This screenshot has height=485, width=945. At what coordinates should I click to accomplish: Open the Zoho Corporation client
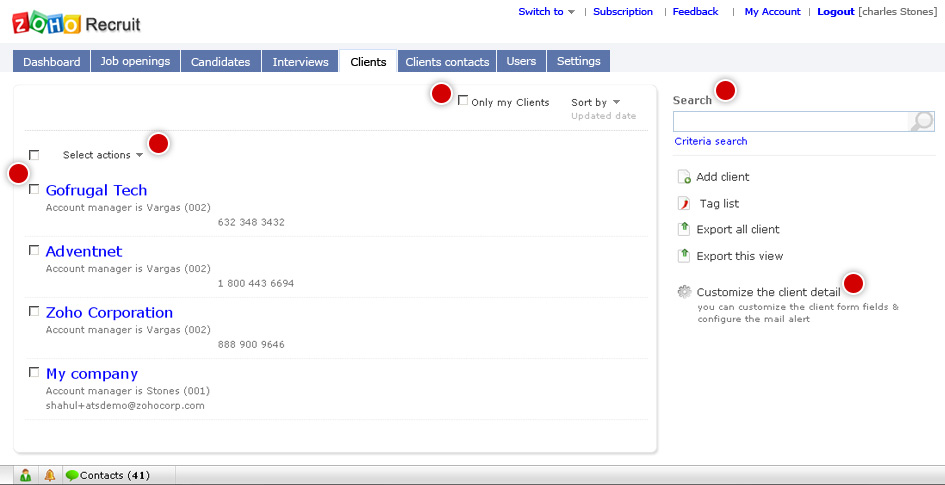(109, 313)
